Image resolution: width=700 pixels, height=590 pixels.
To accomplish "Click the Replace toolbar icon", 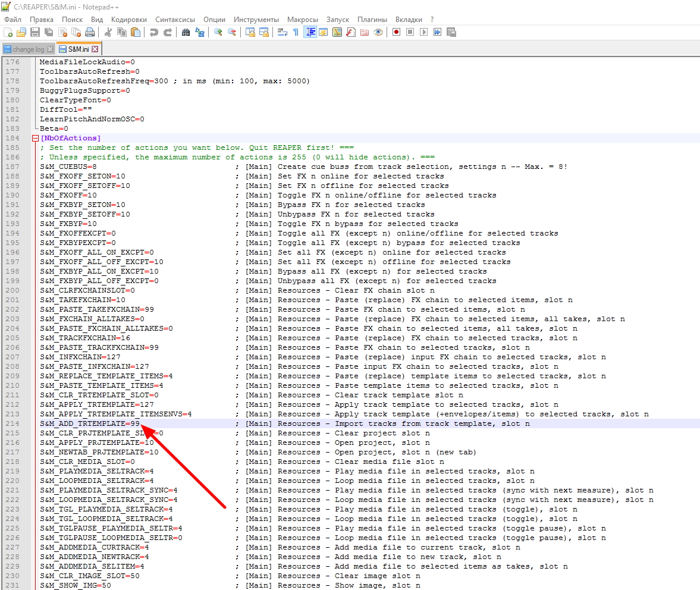I will (200, 32).
